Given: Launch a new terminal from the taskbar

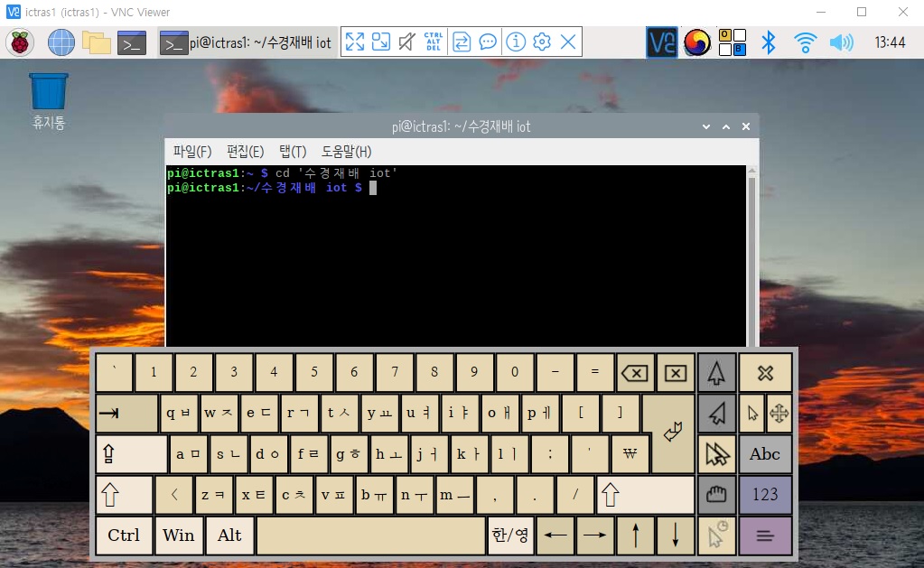Looking at the screenshot, I should click(x=132, y=42).
